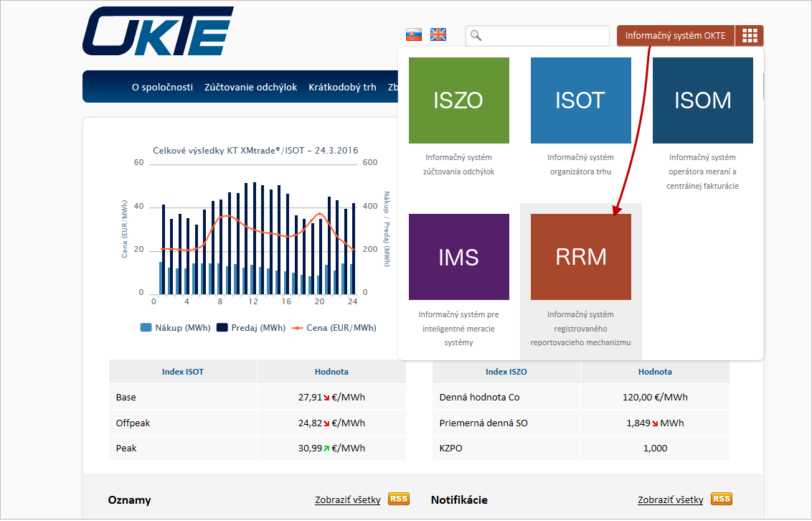Open O spoločnosti menu item

[x=162, y=87]
